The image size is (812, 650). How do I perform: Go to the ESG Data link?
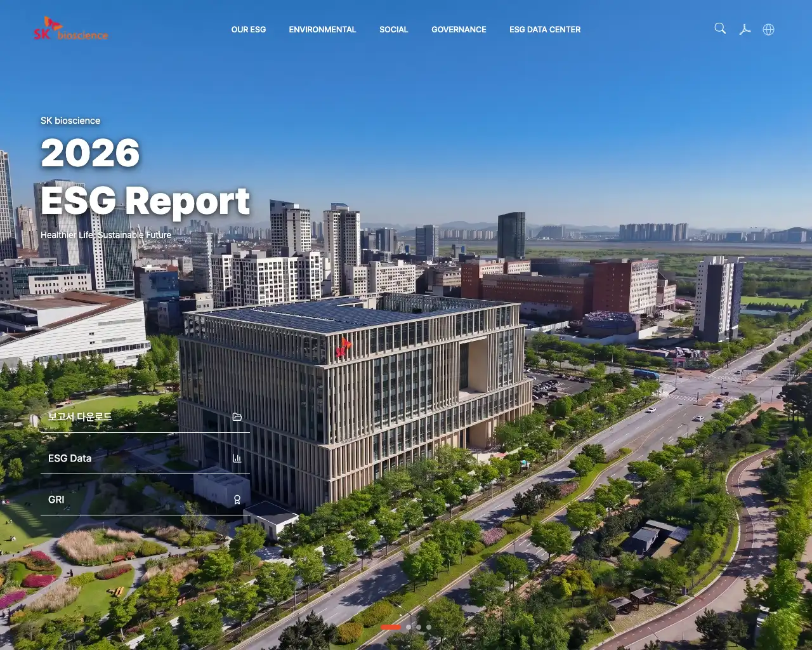pyautogui.click(x=145, y=458)
